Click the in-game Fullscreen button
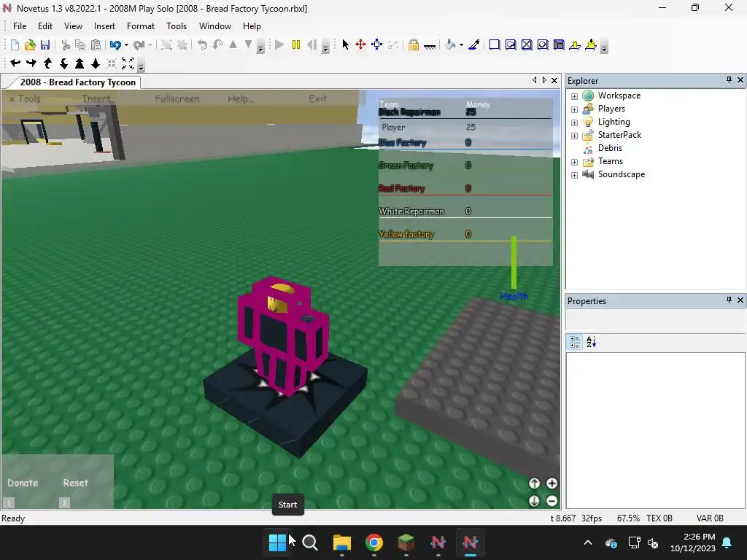This screenshot has height=560, width=747. click(x=177, y=98)
